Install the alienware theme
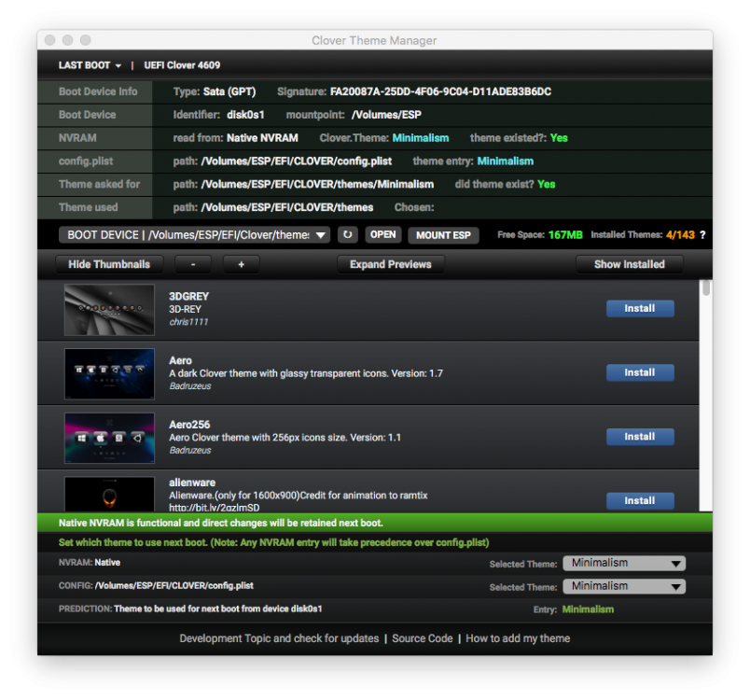This screenshot has width=750, height=700. point(640,501)
